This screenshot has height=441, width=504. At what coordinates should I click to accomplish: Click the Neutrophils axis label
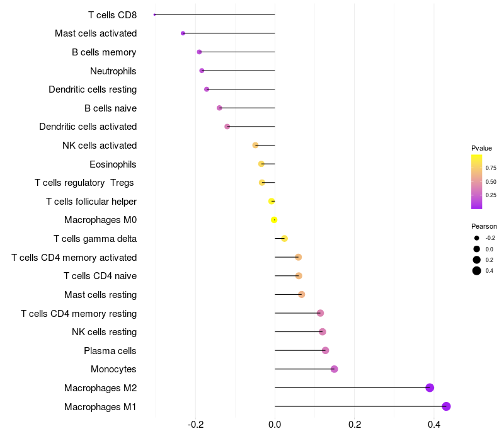[113, 71]
